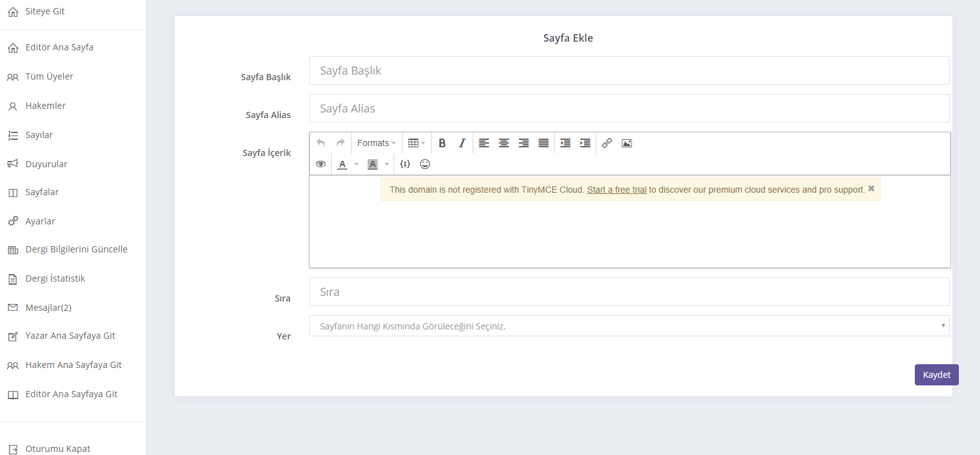Follow the 'Start a free trial' link
Viewport: 980px width, 455px height.
tap(617, 190)
